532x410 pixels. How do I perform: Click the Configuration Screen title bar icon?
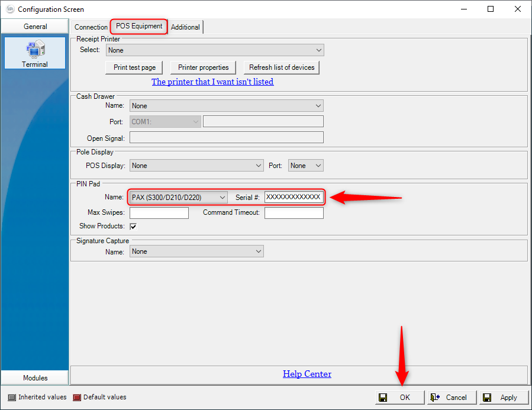(10, 9)
